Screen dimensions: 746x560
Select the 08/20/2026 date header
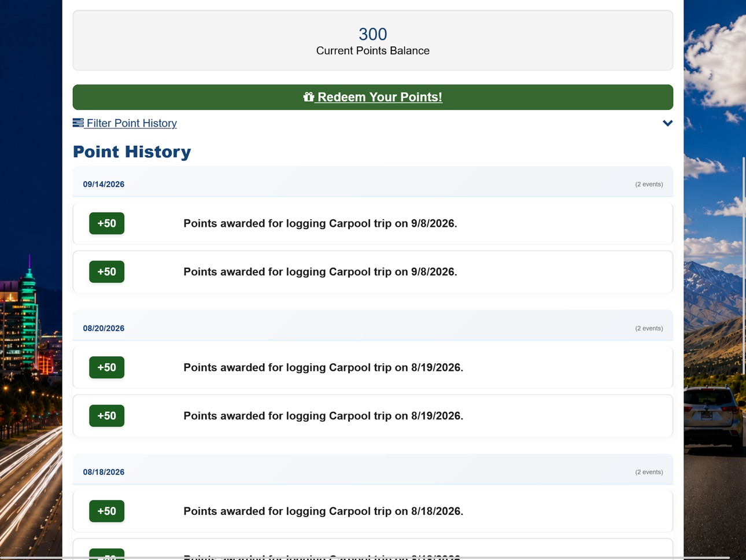104,329
